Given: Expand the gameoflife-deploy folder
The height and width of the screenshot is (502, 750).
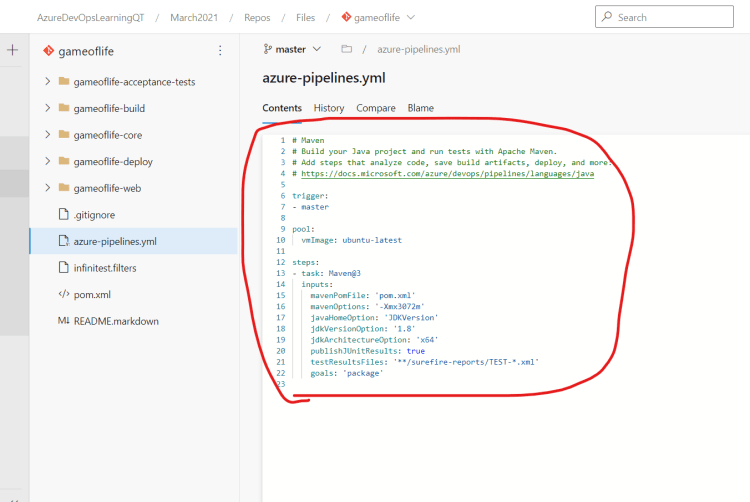Looking at the screenshot, I should point(47,161).
